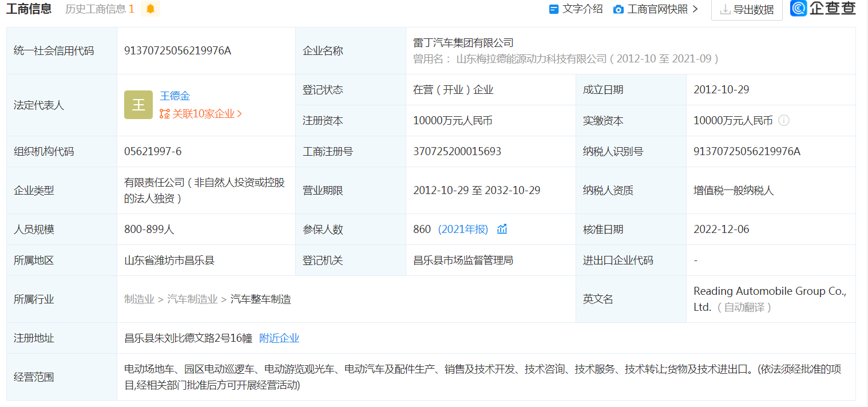
Task: Click the info icon beside 实缴资本
Action: [784, 120]
